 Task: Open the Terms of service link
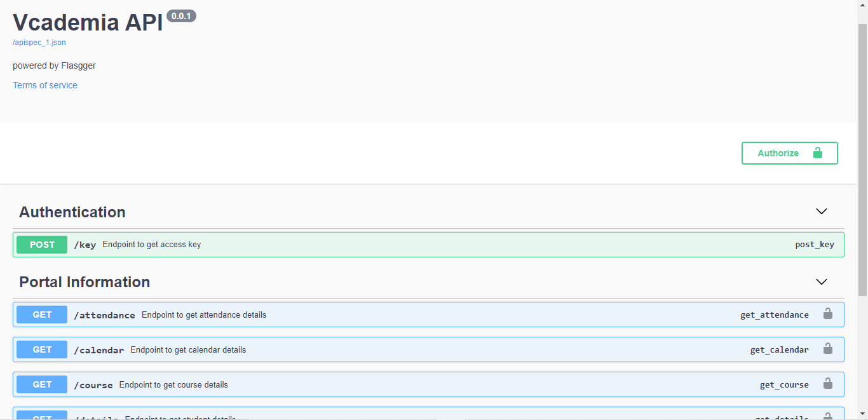pos(45,85)
